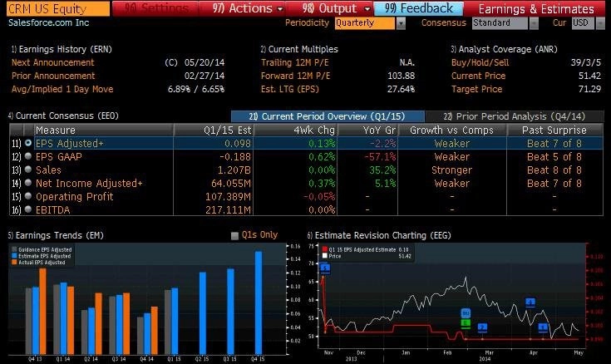Viewport: 611px width, 364px height.
Task: Click the orange Actual EPS Adjusted legend swatch
Action: coord(14,263)
